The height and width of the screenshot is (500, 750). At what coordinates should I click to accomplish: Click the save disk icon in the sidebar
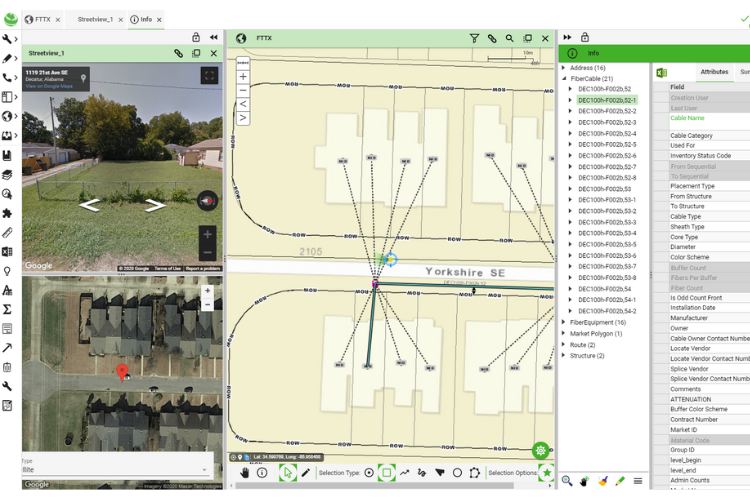pyautogui.click(x=7, y=155)
